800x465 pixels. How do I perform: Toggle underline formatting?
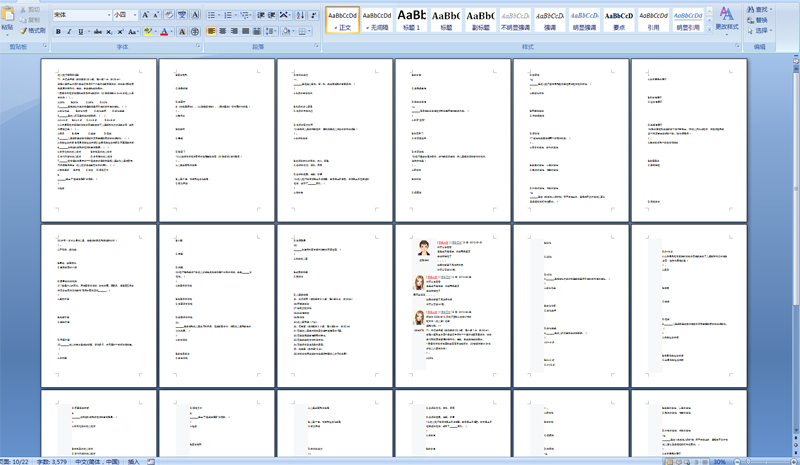(81, 32)
